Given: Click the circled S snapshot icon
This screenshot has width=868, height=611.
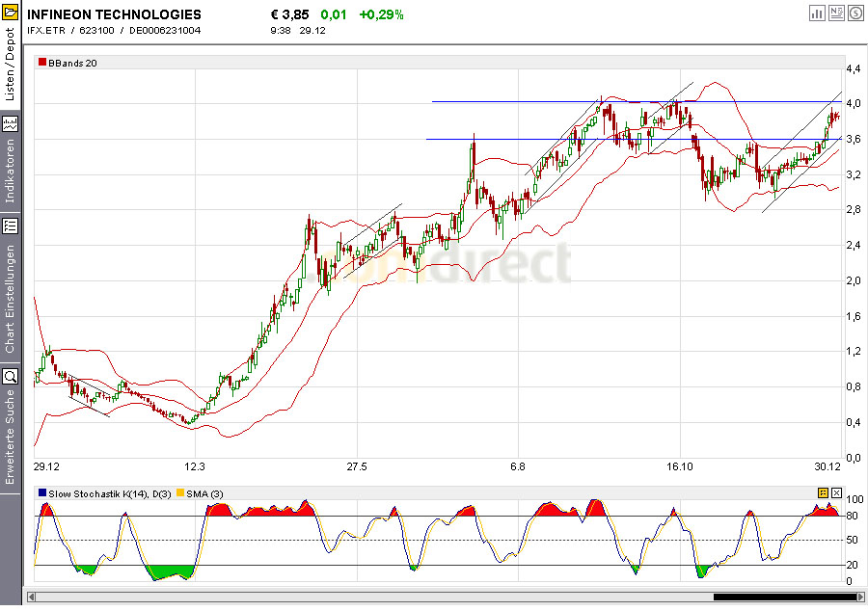Looking at the screenshot, I should tap(856, 13).
